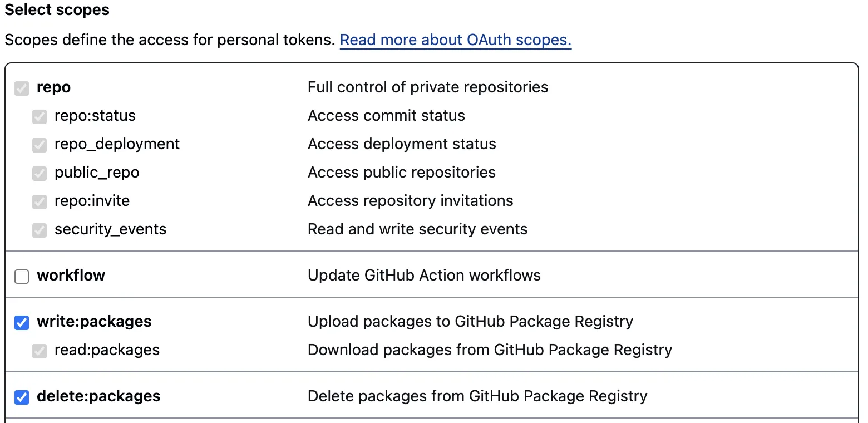Image resolution: width=868 pixels, height=423 pixels.
Task: Click the Full control of private repositories text
Action: (x=428, y=87)
